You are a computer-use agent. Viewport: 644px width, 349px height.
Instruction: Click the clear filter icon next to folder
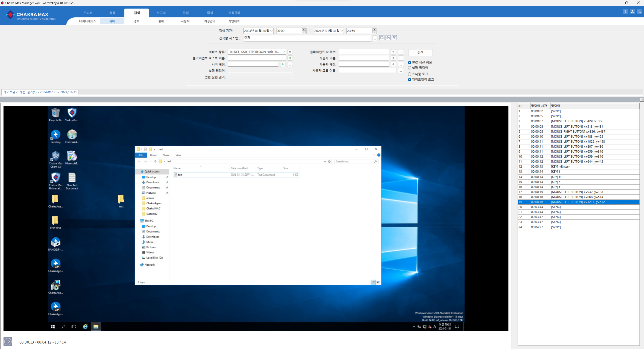pos(394,38)
